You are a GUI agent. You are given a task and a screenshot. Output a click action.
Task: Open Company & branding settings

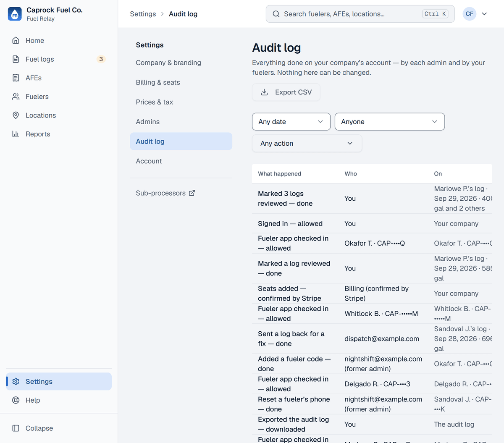click(181, 63)
